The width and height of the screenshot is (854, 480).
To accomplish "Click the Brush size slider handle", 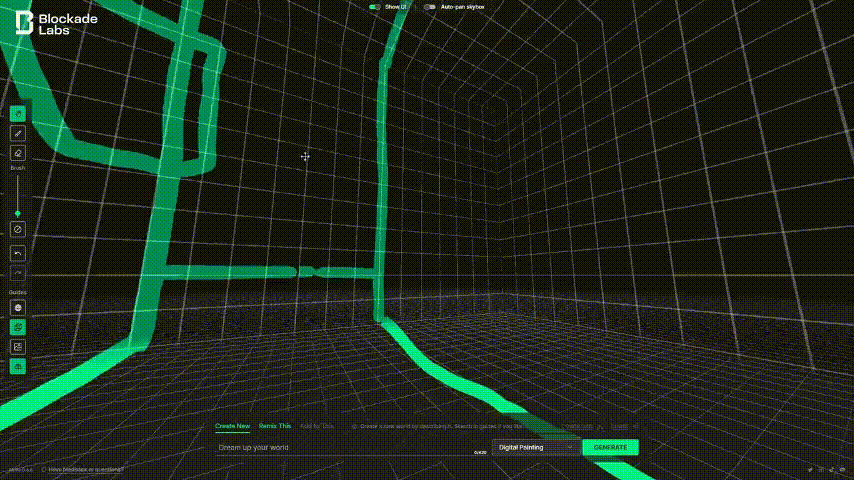I will click(x=18, y=214).
